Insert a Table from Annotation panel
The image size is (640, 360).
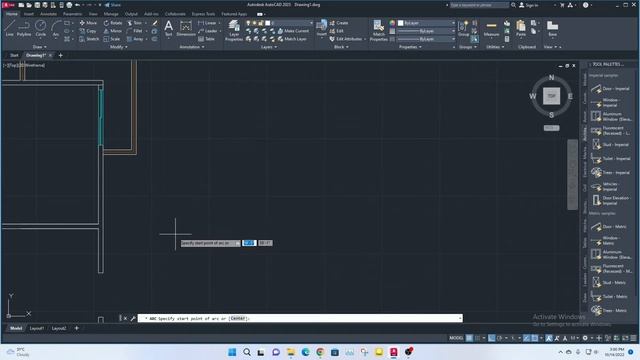tap(206, 39)
